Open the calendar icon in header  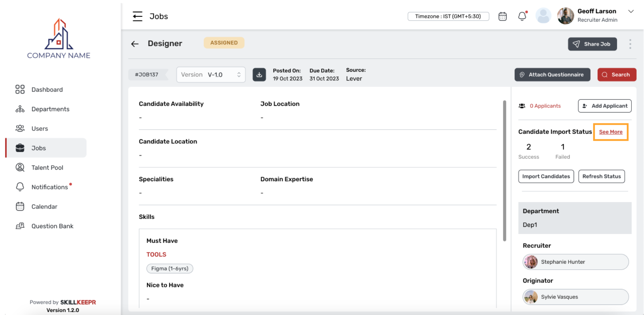pos(502,16)
